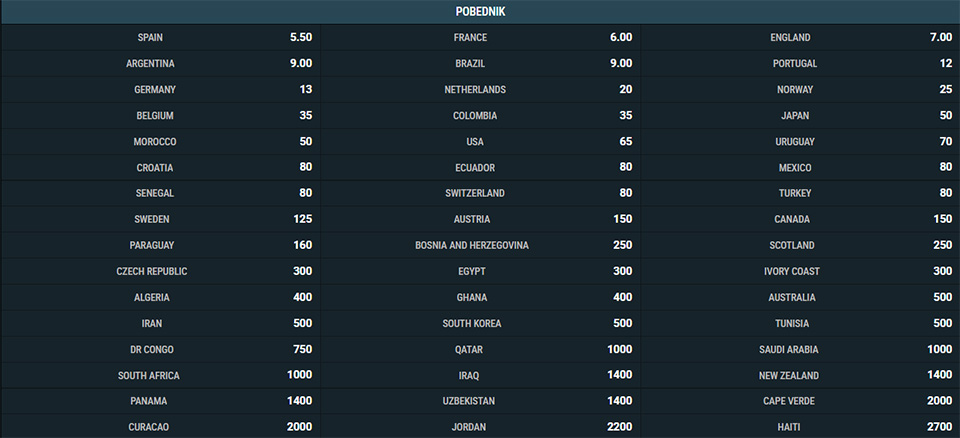Select Saudi Arabia at odds 1000
This screenshot has width=960, height=438.
801,349
